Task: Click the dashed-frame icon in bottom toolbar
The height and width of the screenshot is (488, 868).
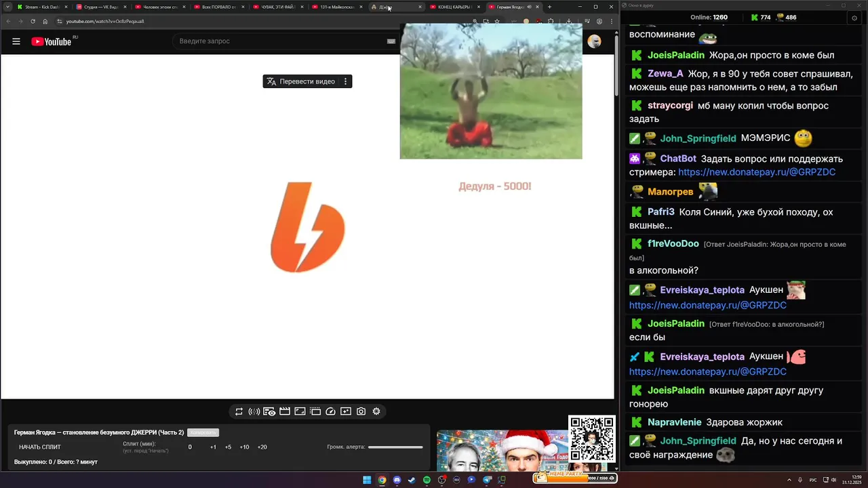Action: click(x=315, y=411)
